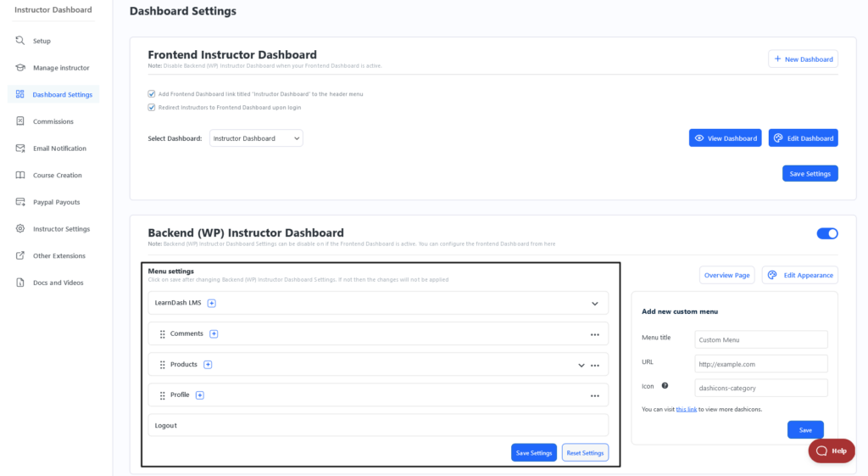The width and height of the screenshot is (868, 476).
Task: Follow 'this link' to view dashicons
Action: click(686, 409)
